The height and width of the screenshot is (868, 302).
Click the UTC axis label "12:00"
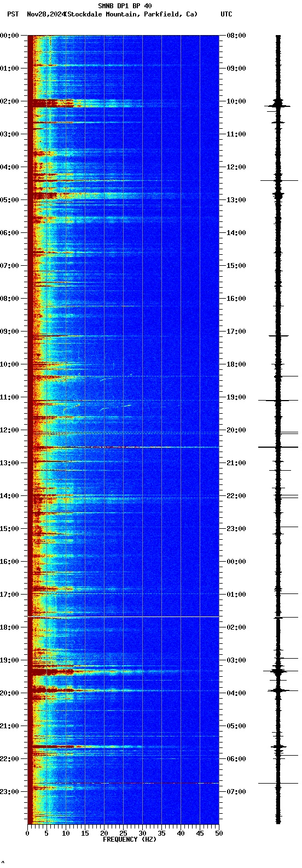point(236,167)
